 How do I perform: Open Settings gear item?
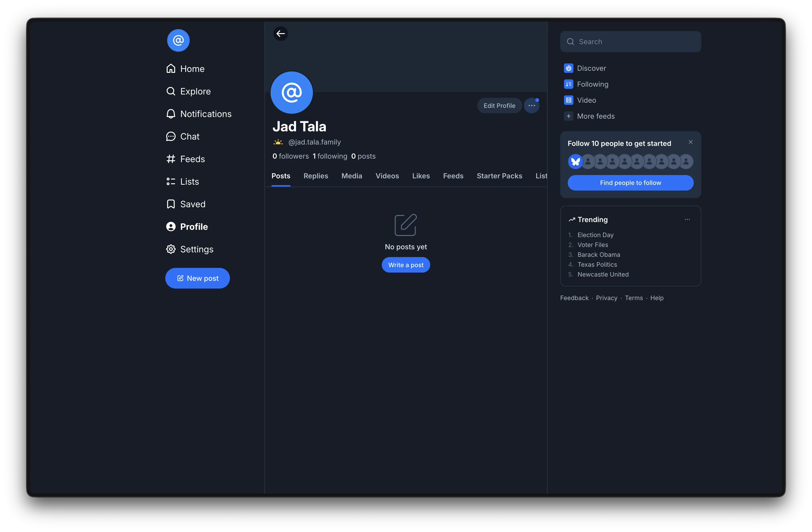pyautogui.click(x=189, y=249)
